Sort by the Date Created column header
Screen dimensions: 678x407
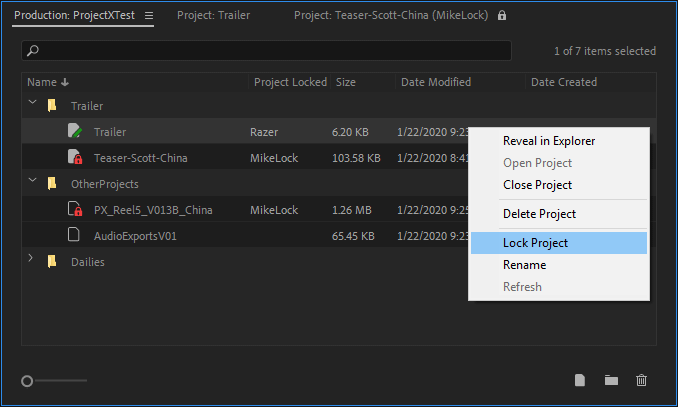click(x=564, y=82)
